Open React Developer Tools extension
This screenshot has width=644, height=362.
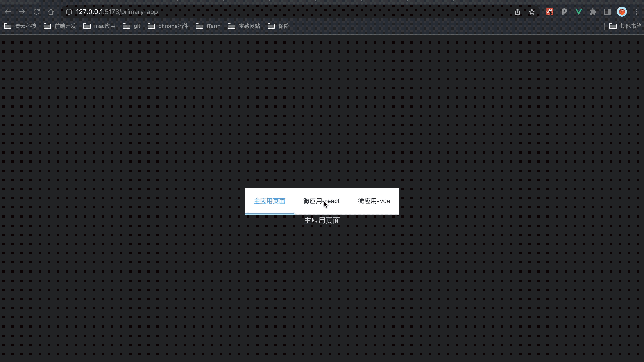(549, 12)
